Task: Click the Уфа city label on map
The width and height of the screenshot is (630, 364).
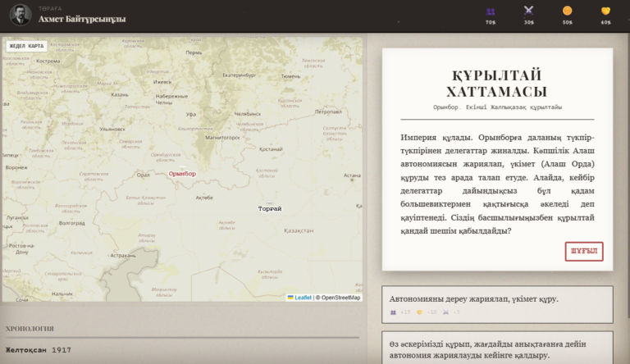Action: (191, 115)
